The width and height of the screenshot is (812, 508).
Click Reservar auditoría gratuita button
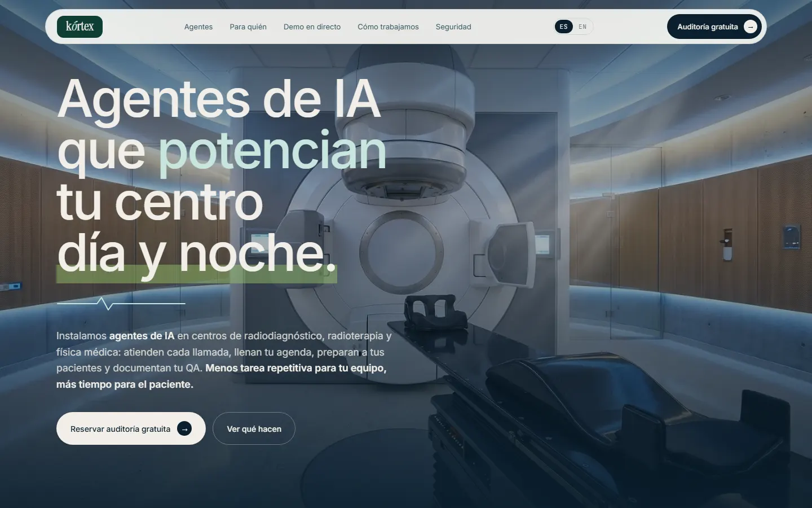[x=131, y=428]
